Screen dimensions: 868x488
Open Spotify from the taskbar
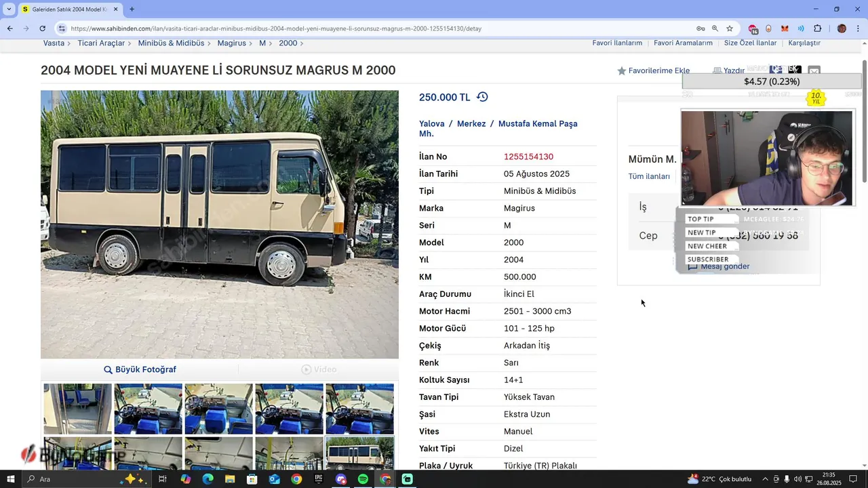pos(363,479)
